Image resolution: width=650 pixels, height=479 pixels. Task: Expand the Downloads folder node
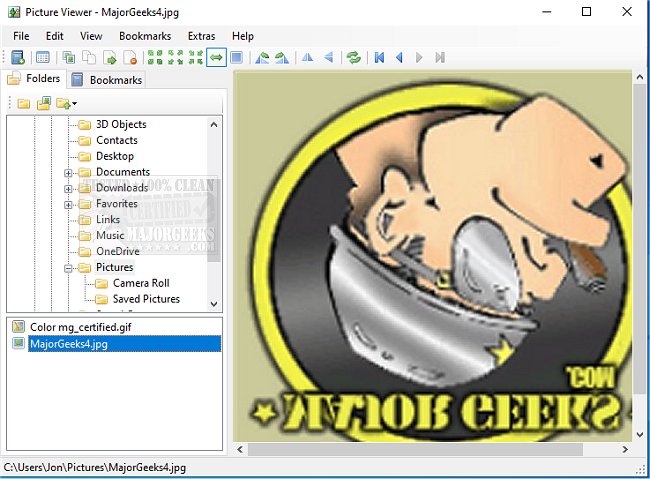point(68,189)
